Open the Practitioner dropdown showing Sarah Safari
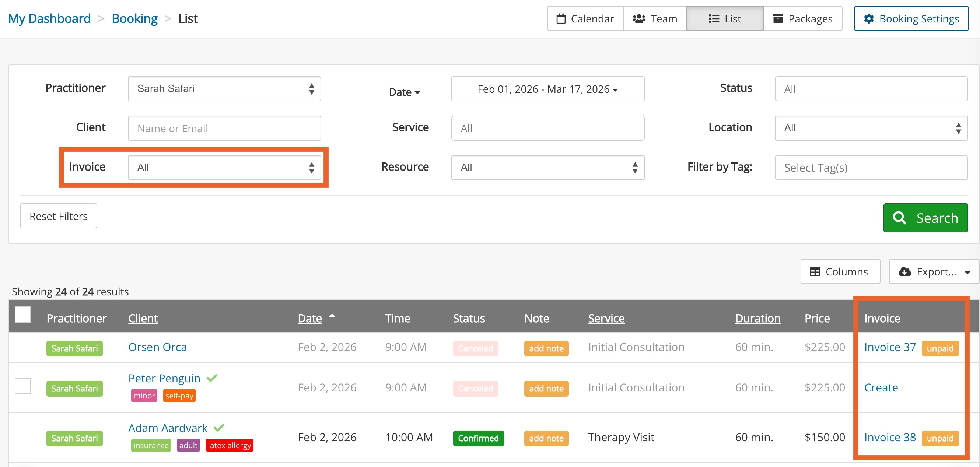The height and width of the screenshot is (467, 980). point(224,89)
